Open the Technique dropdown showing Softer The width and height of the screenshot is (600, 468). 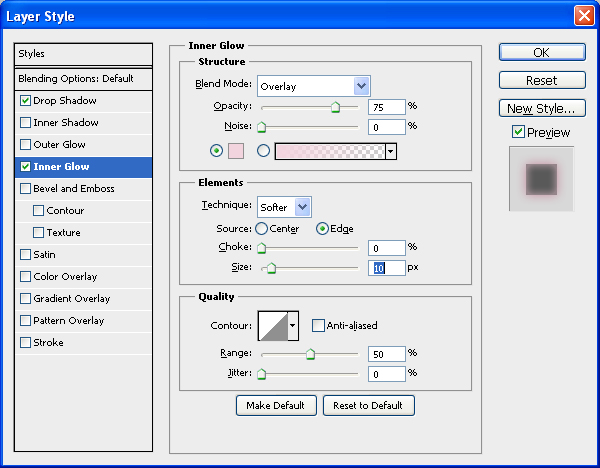pyautogui.click(x=303, y=207)
